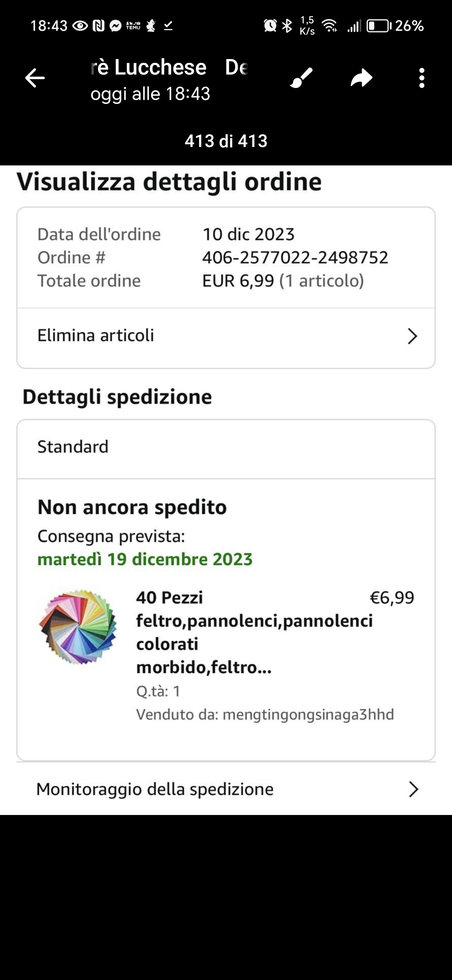Screen dimensions: 452x980
Task: Tap the battery indicator icon
Action: click(378, 26)
